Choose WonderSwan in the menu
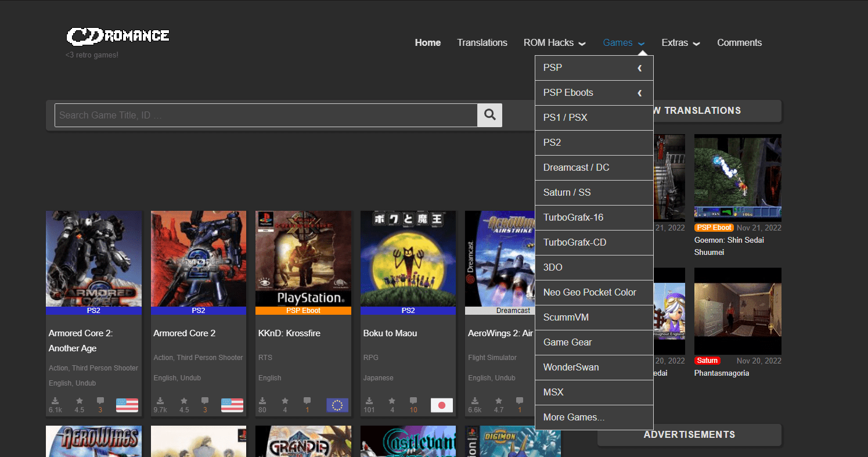 (594, 367)
